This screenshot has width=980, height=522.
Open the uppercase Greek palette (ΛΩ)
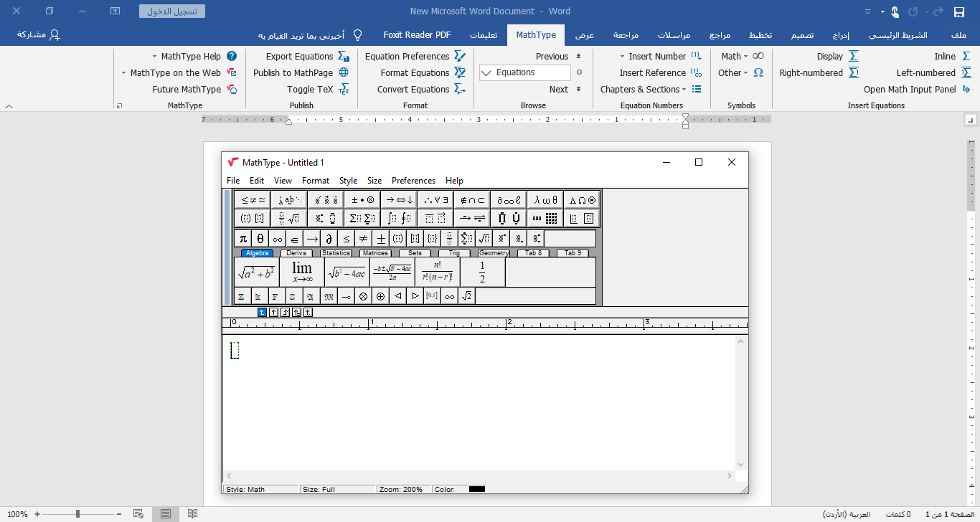(x=582, y=200)
